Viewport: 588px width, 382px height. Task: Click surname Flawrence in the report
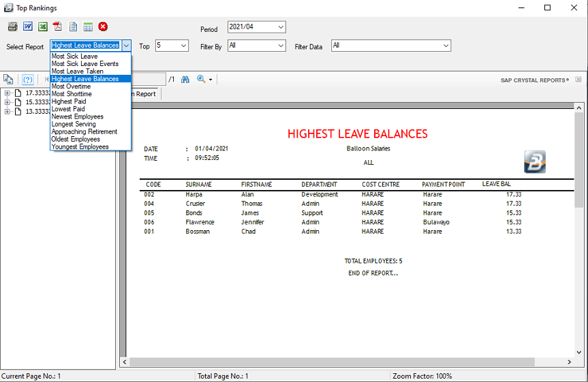click(200, 222)
